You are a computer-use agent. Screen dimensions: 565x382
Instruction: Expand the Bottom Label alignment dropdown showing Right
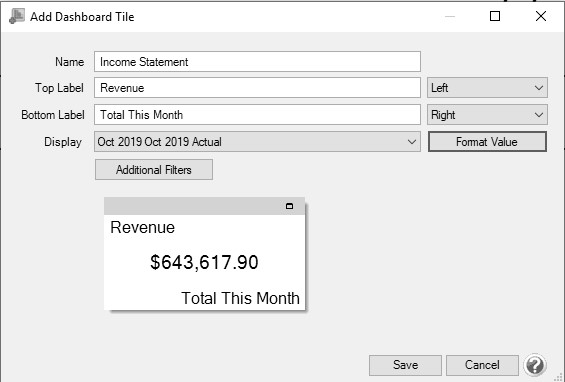[487, 115]
